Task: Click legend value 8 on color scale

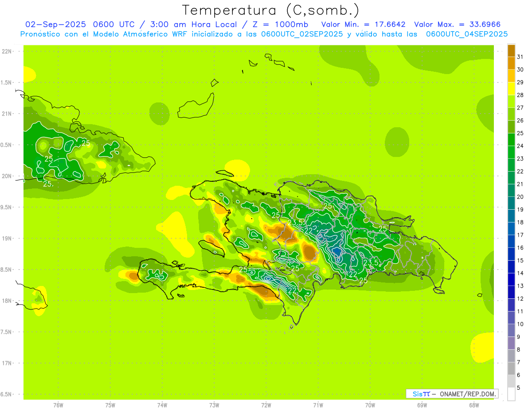Action: coord(519,350)
